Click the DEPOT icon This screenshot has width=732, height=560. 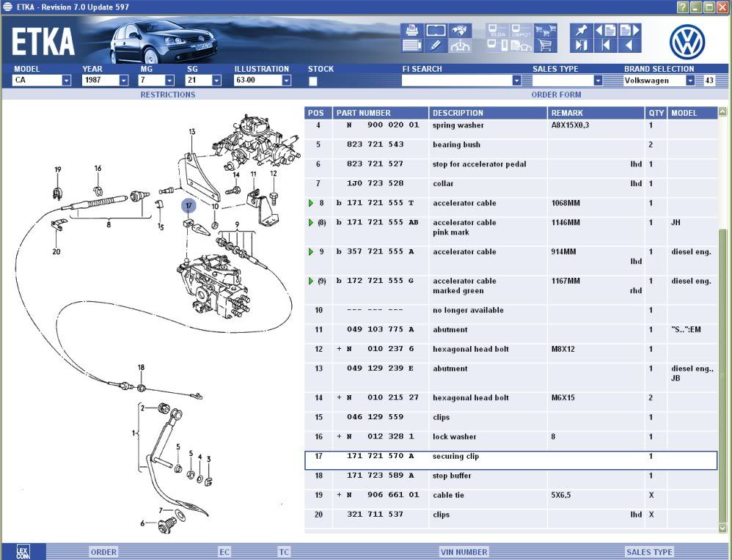pos(521,30)
